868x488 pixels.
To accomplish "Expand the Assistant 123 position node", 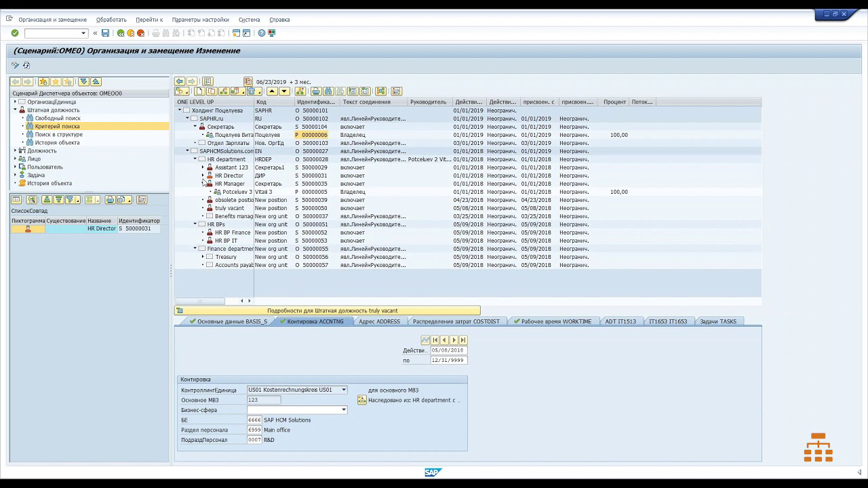I will click(203, 167).
